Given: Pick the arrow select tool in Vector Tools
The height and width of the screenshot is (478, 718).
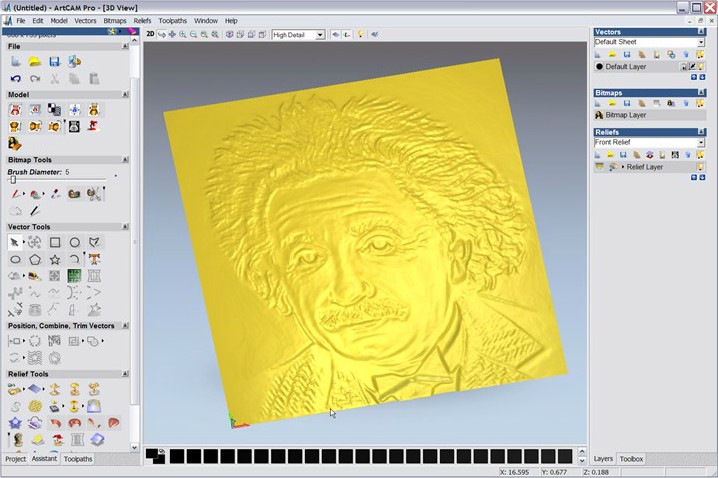Looking at the screenshot, I should (15, 242).
